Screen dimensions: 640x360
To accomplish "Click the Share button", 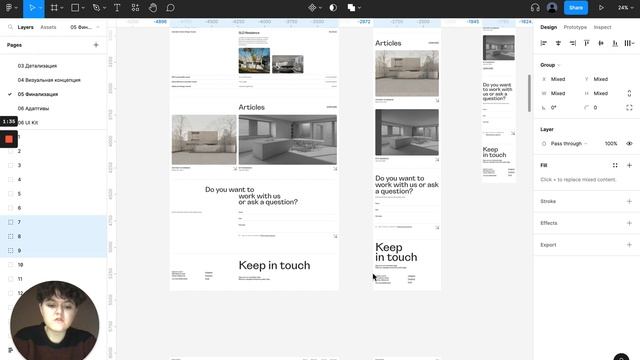I will point(576,8).
